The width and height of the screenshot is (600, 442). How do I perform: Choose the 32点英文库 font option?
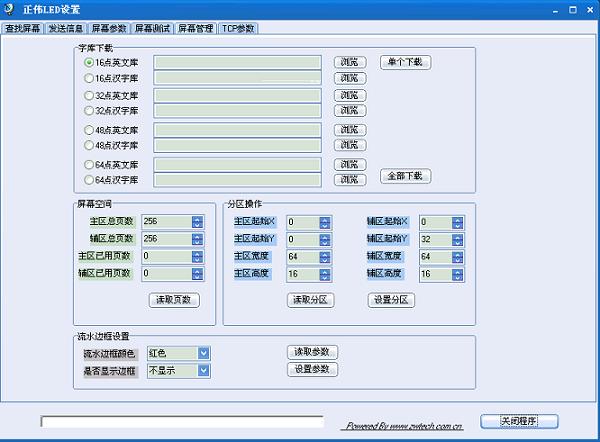tap(89, 96)
